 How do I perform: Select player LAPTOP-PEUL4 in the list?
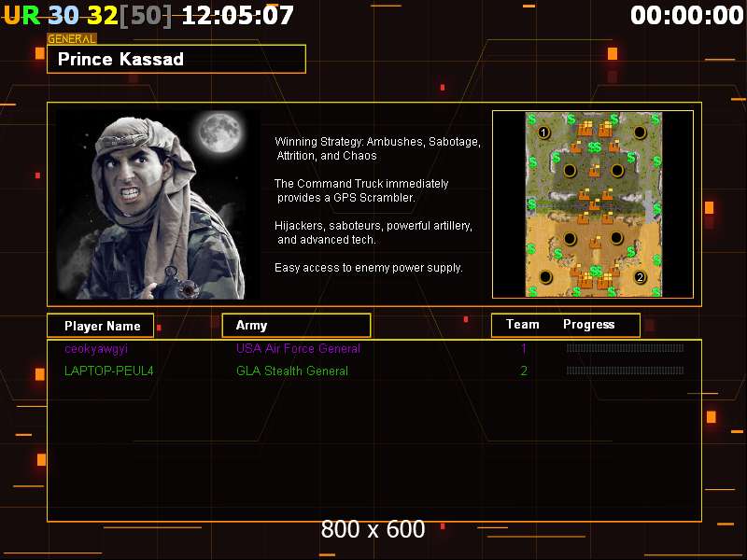tap(109, 371)
